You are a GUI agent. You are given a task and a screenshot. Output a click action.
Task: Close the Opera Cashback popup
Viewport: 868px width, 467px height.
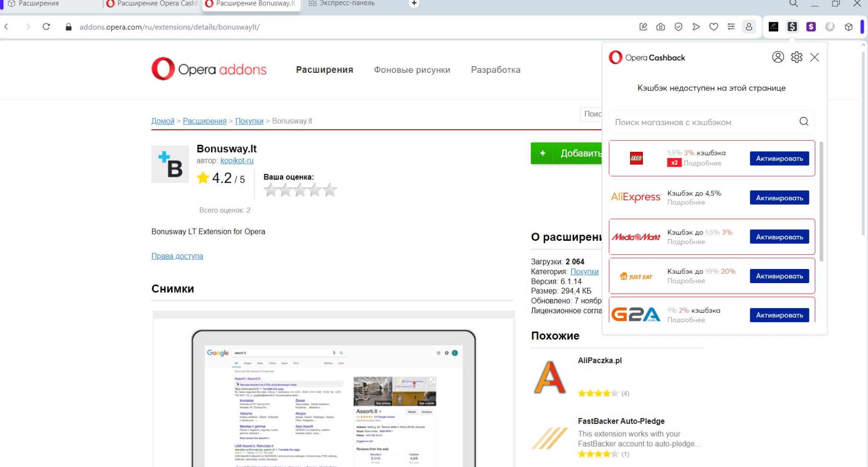(814, 57)
